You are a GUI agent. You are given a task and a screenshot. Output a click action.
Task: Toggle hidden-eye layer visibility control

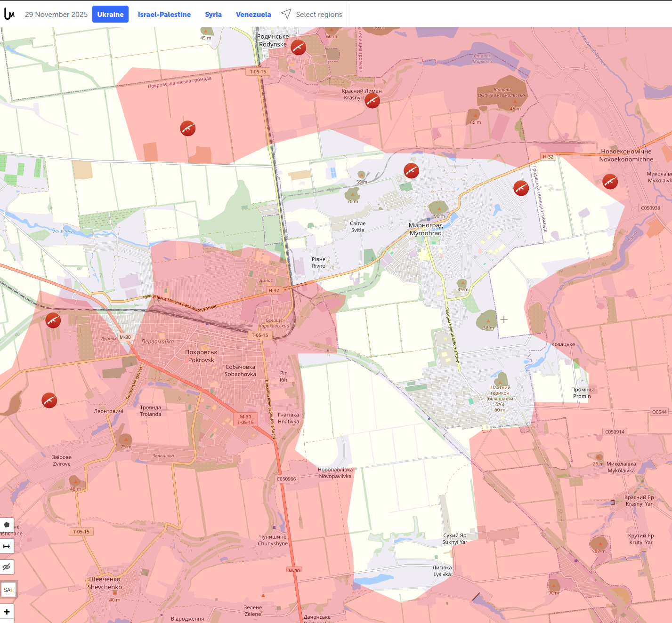(7, 567)
